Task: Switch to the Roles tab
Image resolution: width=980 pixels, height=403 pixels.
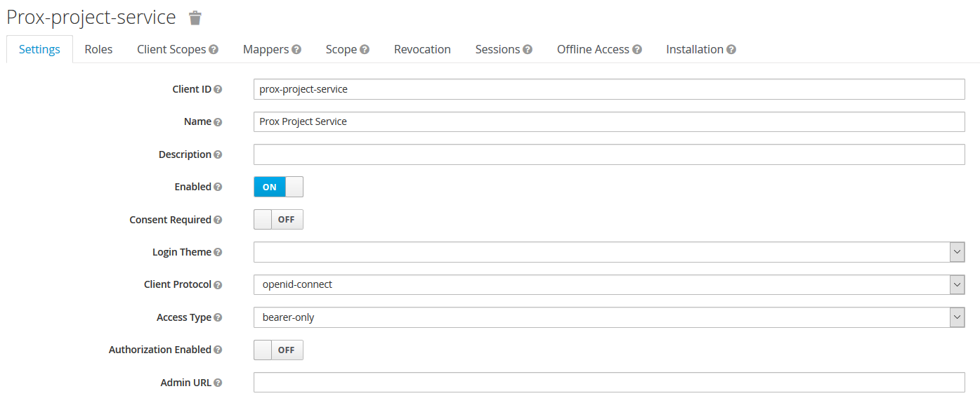Action: (x=98, y=49)
